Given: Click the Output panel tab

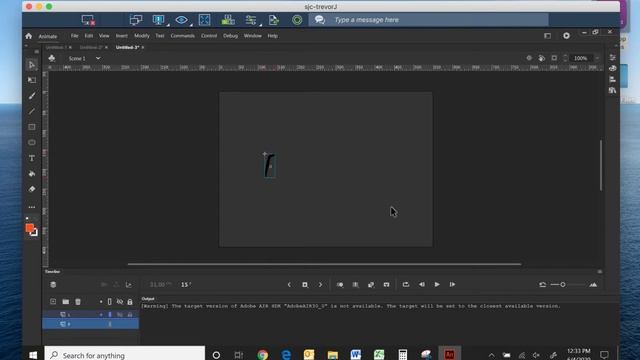Looking at the screenshot, I should click(x=148, y=299).
